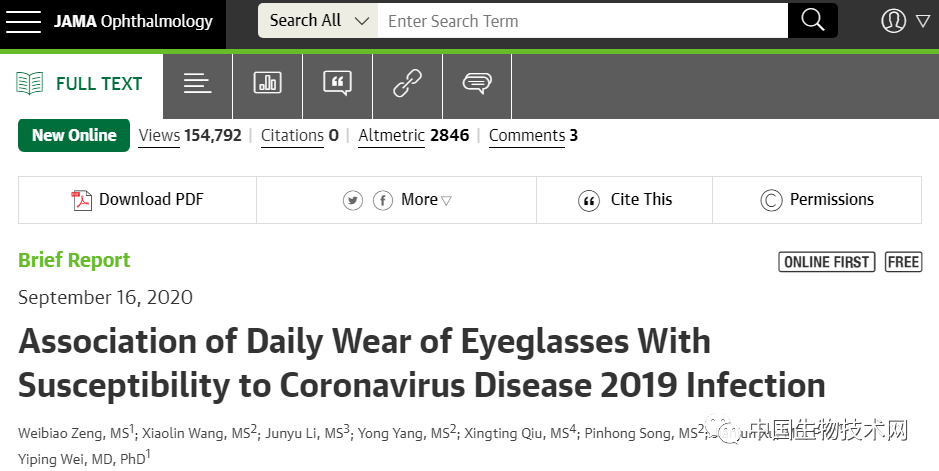This screenshot has height=471, width=939.
Task: Share article on Facebook
Action: [382, 201]
